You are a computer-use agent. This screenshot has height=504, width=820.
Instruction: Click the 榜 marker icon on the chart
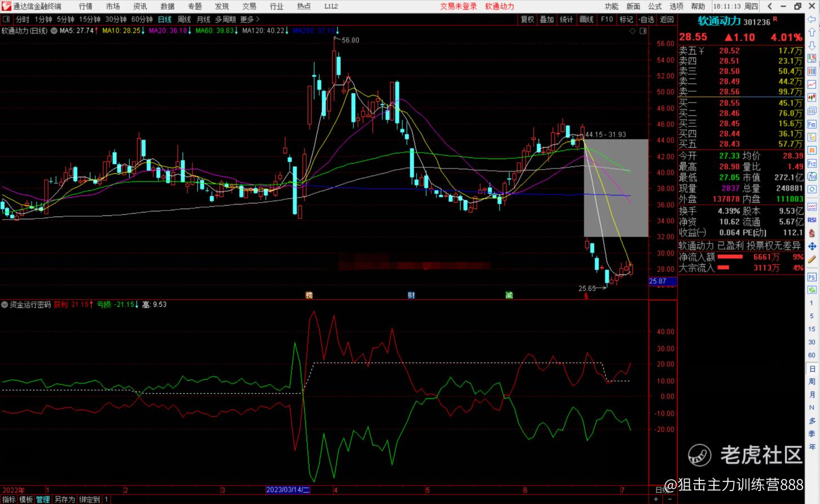309,295
